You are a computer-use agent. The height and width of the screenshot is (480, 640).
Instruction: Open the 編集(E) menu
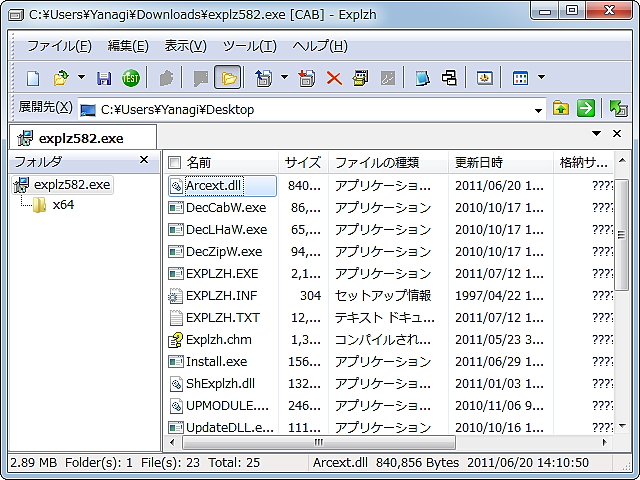128,46
